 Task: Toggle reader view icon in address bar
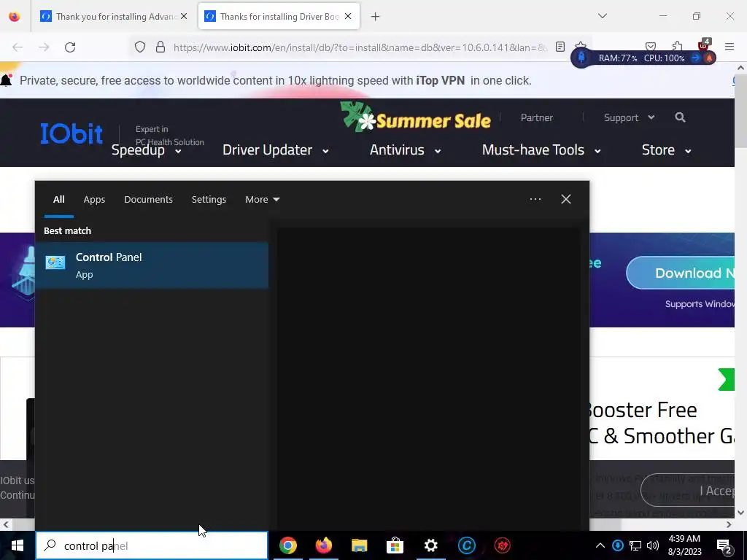coord(560,47)
